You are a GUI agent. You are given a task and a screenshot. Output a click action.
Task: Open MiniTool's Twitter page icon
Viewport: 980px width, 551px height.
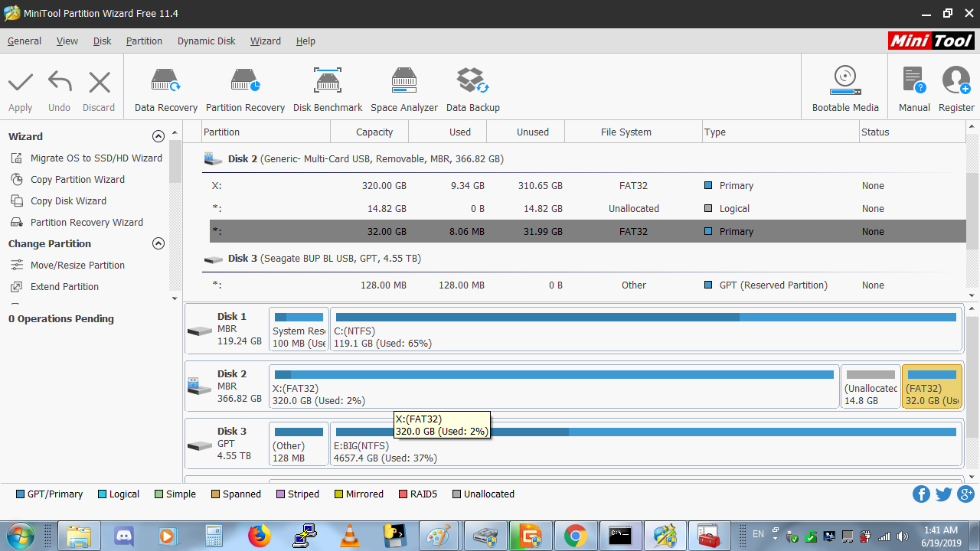pyautogui.click(x=943, y=494)
